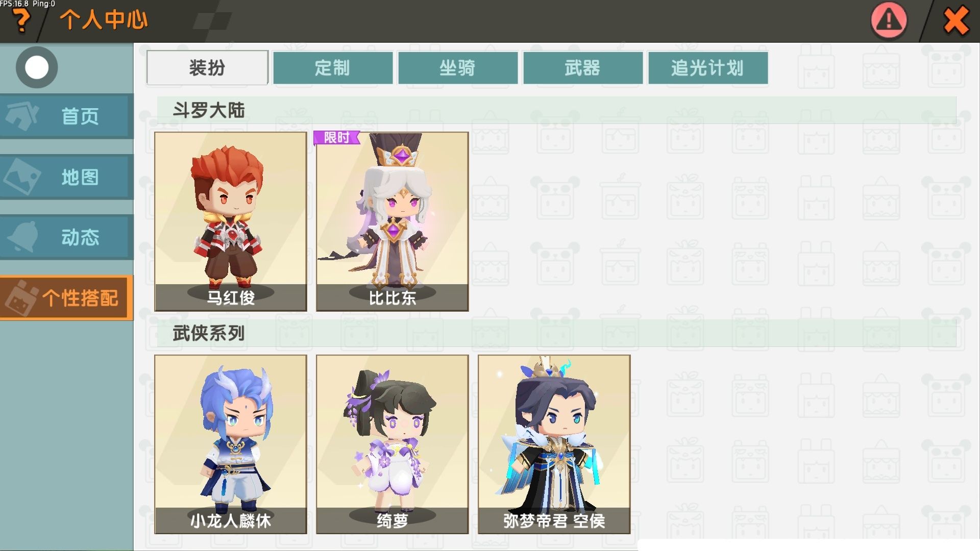Viewport: 980px width, 551px height.
Task: Pick the 小龙人麟休 skin card
Action: click(231, 444)
